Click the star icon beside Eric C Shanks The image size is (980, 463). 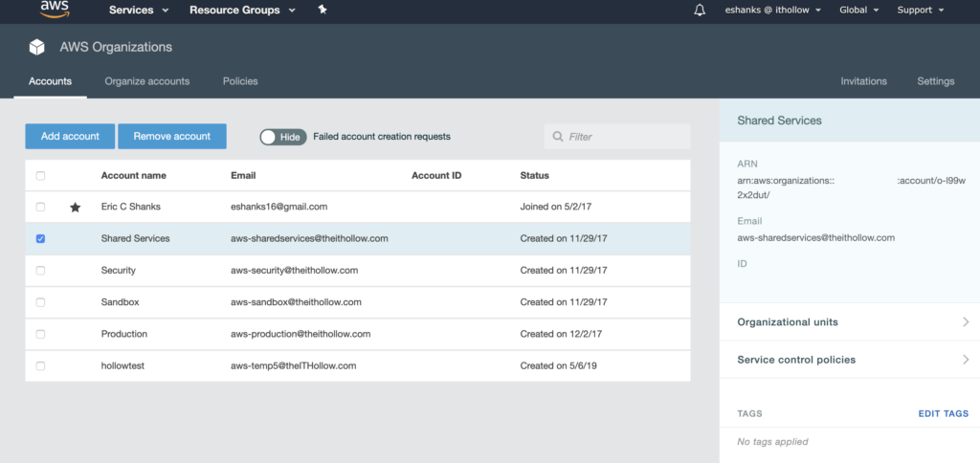click(76, 207)
